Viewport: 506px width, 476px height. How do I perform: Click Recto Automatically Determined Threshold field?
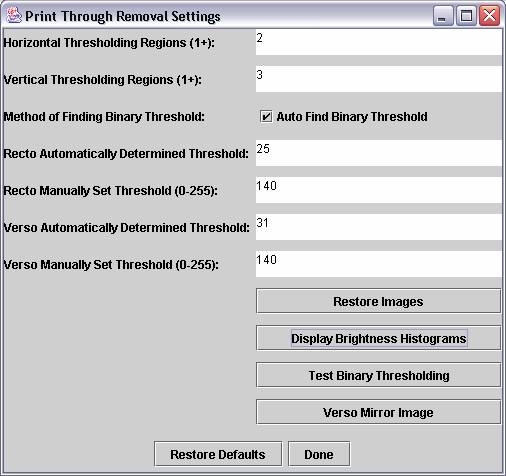379,153
